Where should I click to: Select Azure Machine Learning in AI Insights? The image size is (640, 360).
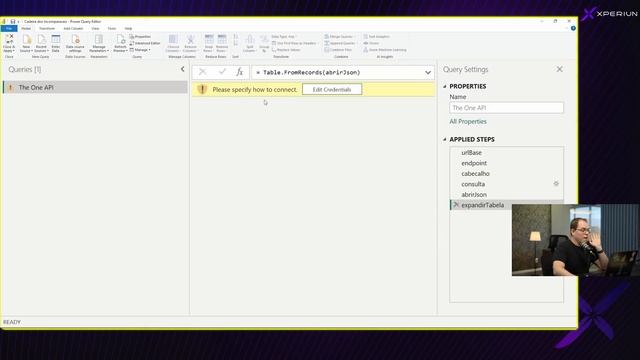click(385, 50)
